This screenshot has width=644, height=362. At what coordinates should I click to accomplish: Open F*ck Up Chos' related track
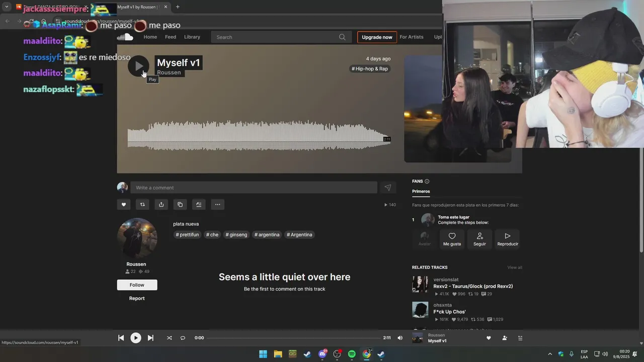[449, 312]
